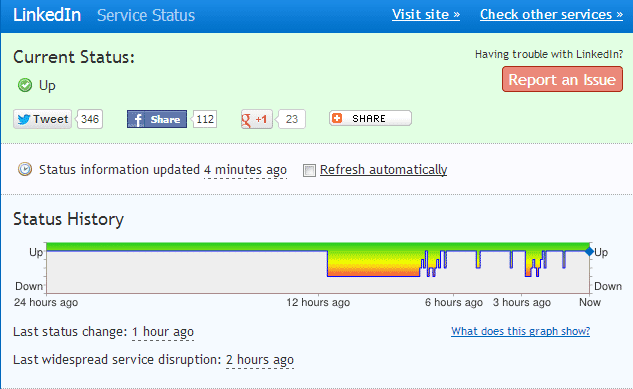Open What does this graph show link
633x389 pixels.
click(x=520, y=331)
